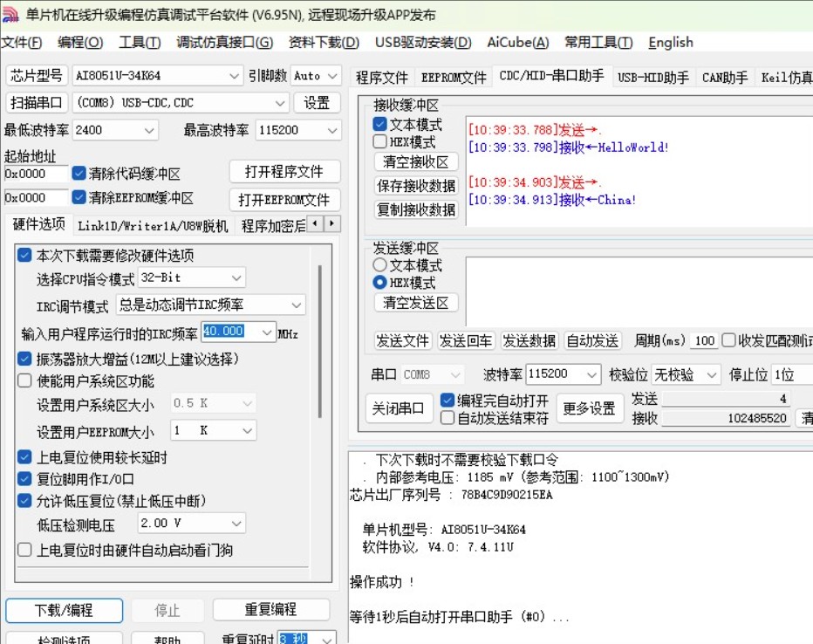
Task: Select 文本模式 radio in send buffer
Action: point(379,265)
